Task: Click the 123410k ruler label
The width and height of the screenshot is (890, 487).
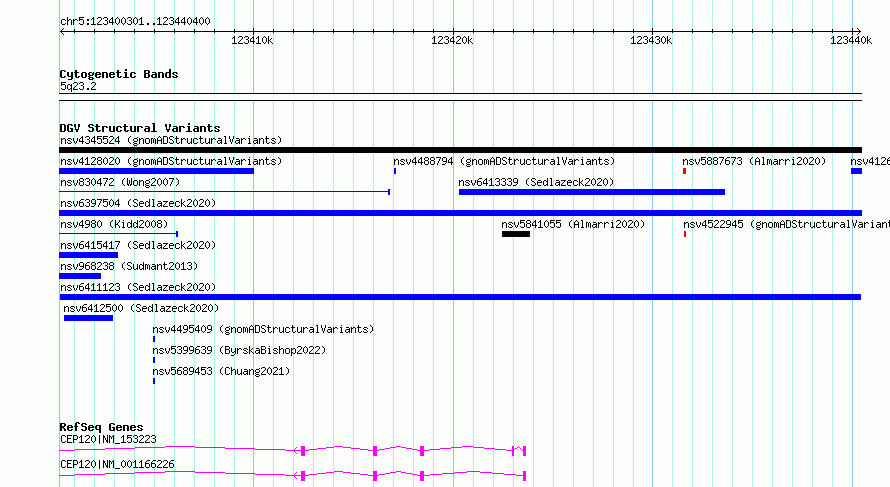Action: 252,40
